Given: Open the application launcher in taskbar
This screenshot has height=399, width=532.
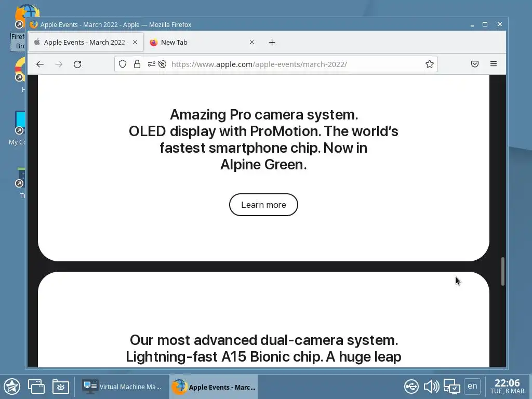Looking at the screenshot, I should [12, 387].
